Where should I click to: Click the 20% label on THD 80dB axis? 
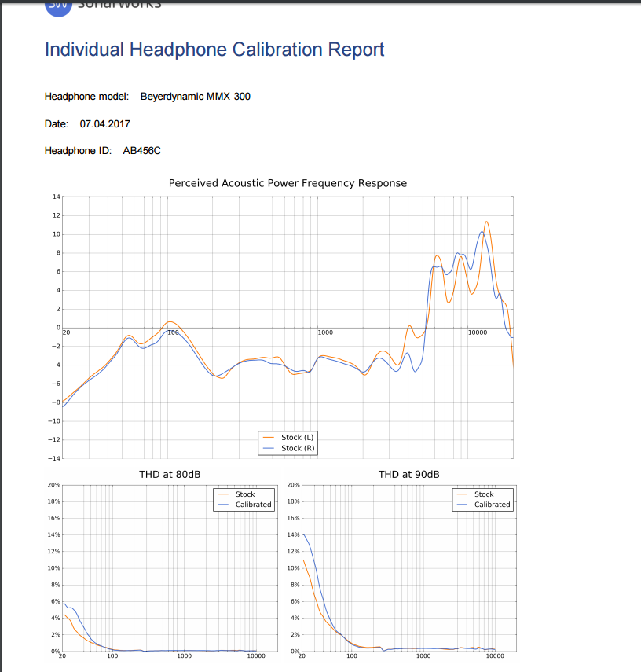tap(54, 485)
